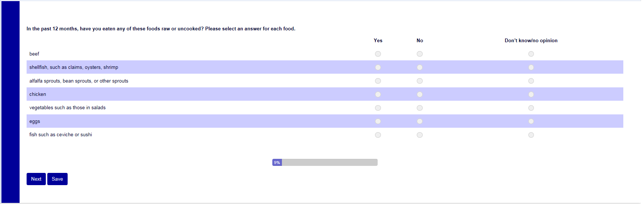Viewport: 644px width, 204px height.
Task: Select Yes for vegetables in salads
Action: click(x=378, y=108)
